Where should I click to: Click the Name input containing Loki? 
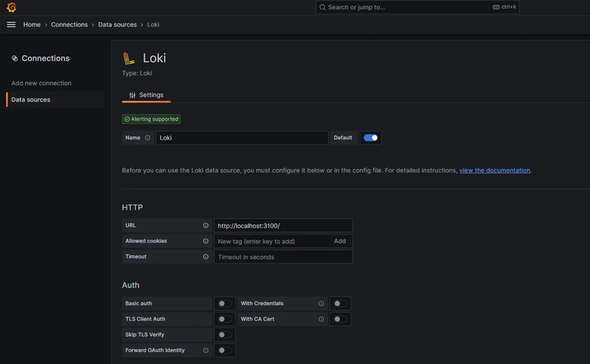click(242, 138)
